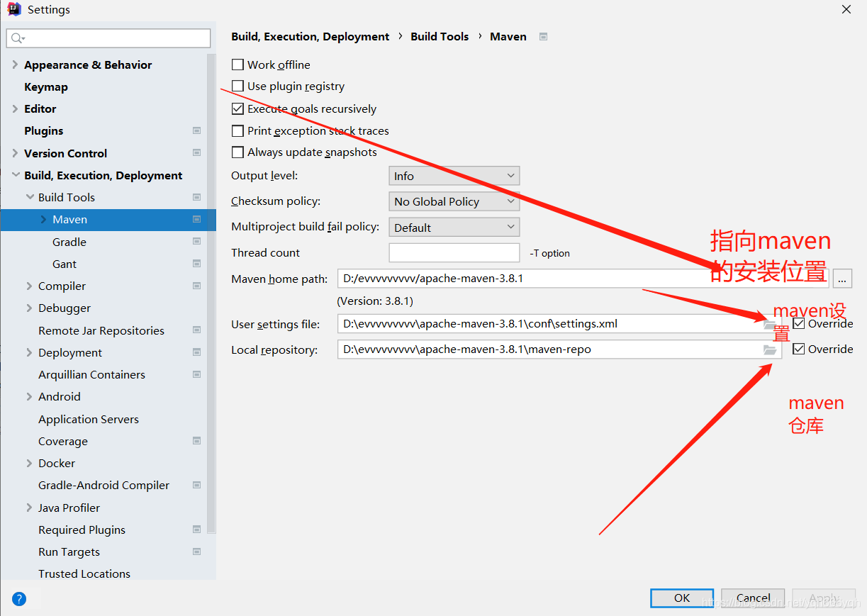Image resolution: width=867 pixels, height=616 pixels.
Task: Expand the Android node
Action: (x=29, y=396)
